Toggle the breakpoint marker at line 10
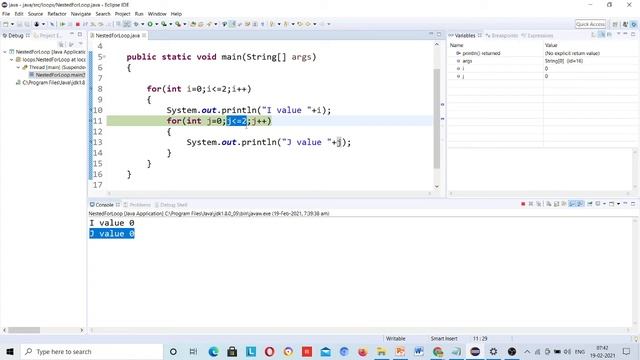 click(91, 110)
